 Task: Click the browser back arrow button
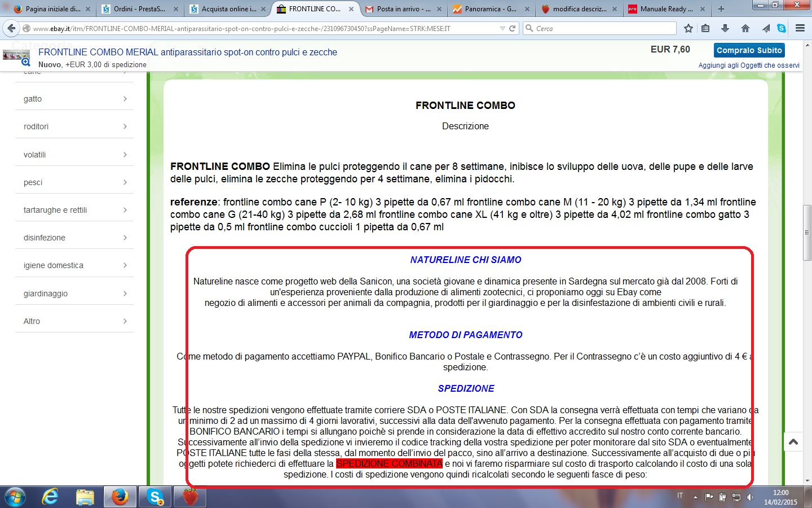pyautogui.click(x=11, y=28)
